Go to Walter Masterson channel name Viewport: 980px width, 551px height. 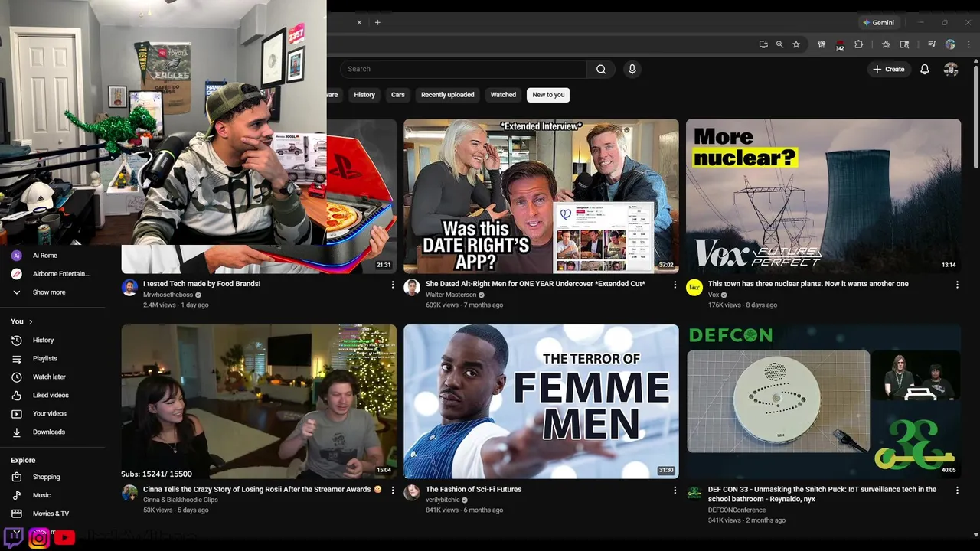coord(452,295)
